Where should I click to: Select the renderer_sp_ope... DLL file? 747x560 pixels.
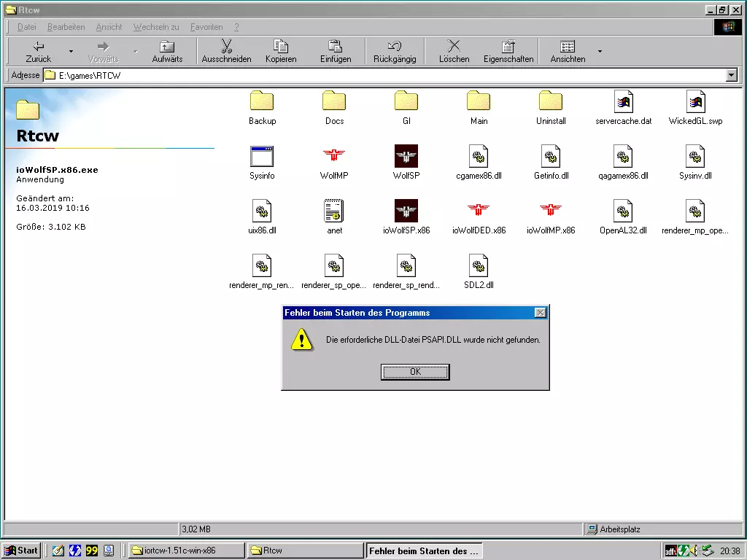click(x=334, y=272)
